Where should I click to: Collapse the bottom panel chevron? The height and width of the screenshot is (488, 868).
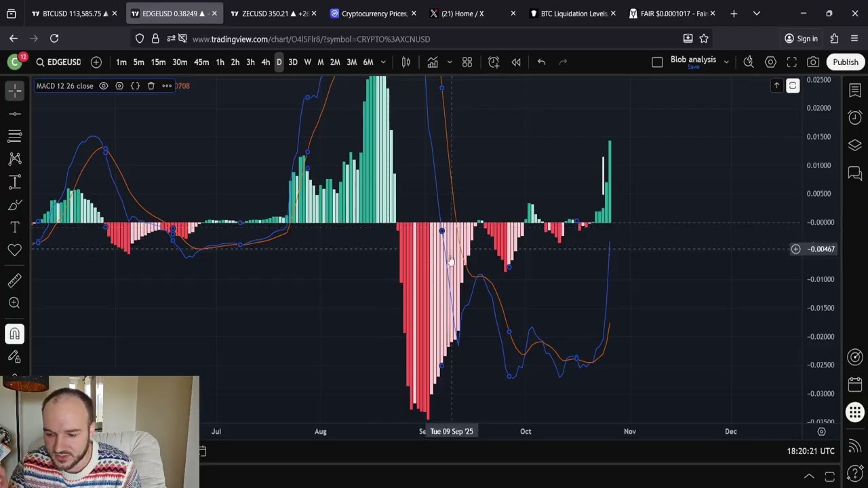[809, 476]
